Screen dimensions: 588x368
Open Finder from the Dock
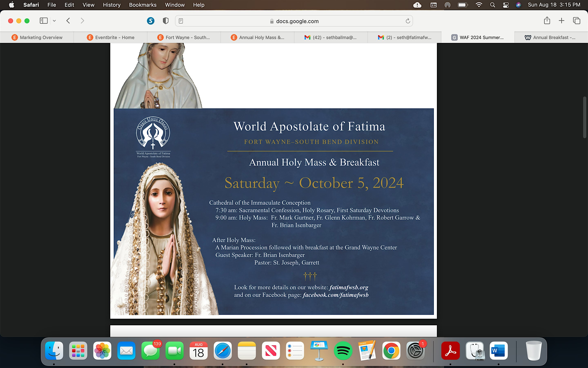pos(54,350)
